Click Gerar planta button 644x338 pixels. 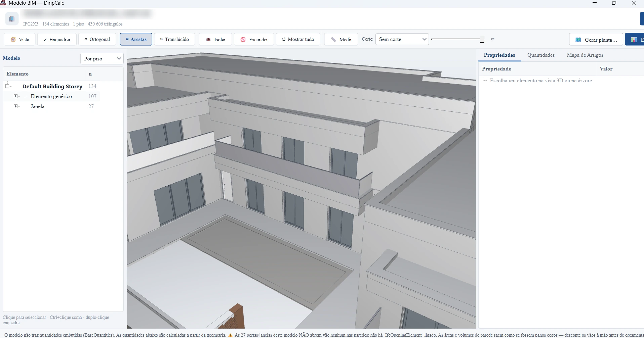click(596, 40)
